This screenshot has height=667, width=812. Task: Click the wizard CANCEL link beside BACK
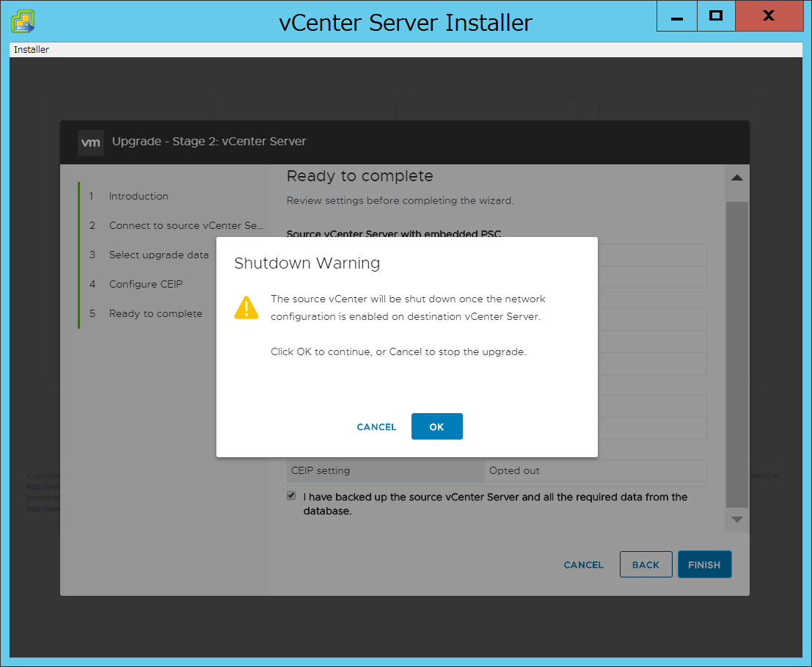click(584, 565)
